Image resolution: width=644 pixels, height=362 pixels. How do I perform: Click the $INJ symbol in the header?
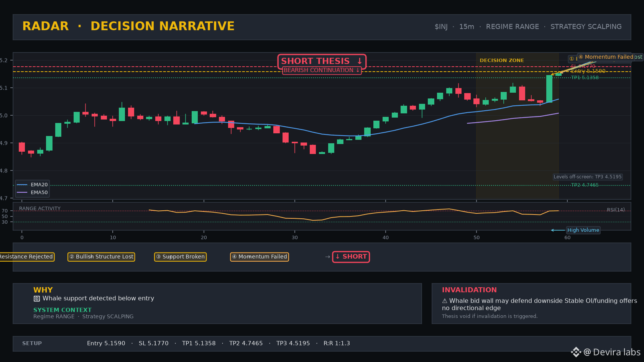[x=441, y=27]
